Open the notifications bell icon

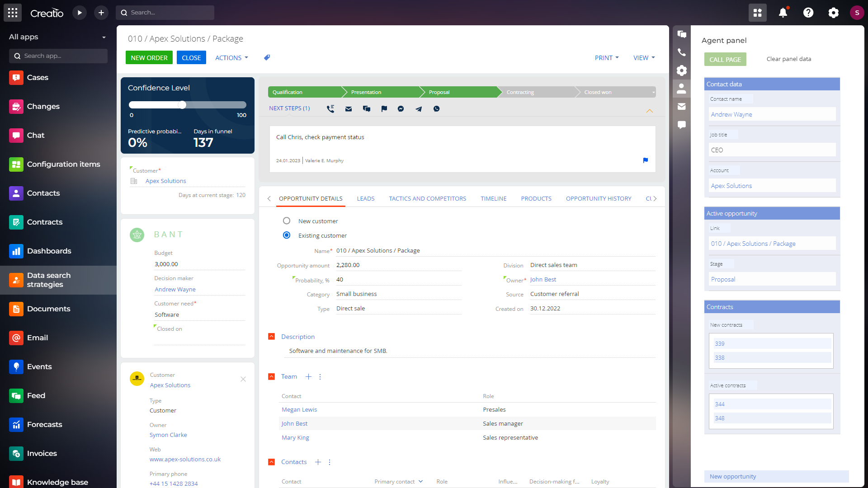783,13
